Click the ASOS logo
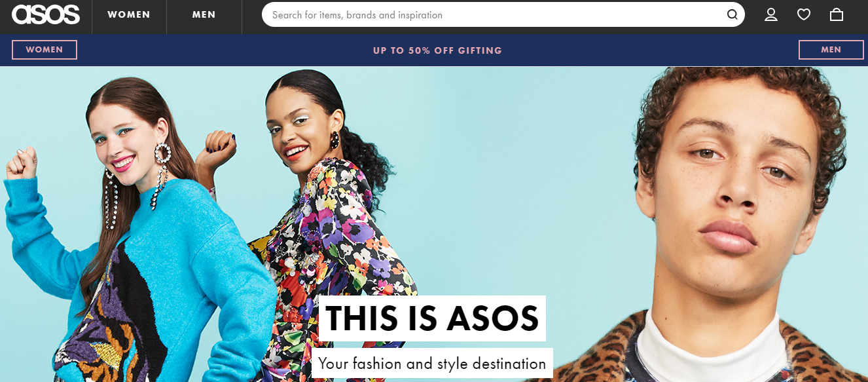 pyautogui.click(x=46, y=14)
